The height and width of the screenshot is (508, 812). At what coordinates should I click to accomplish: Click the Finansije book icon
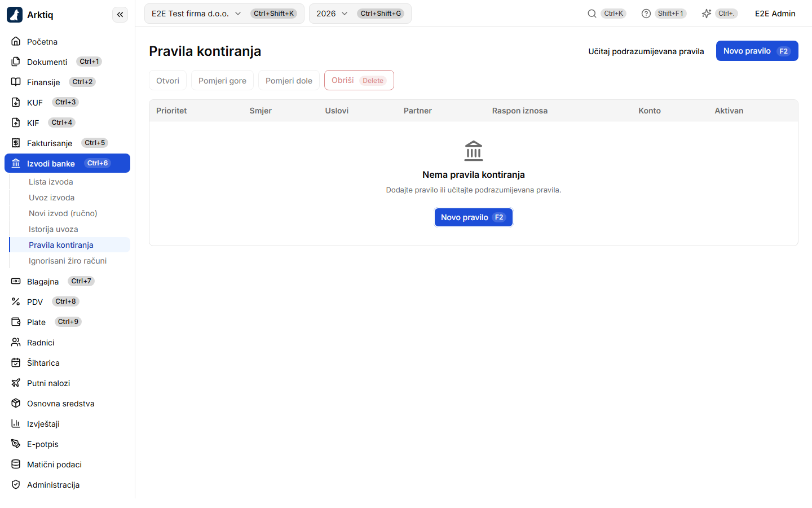coord(16,82)
